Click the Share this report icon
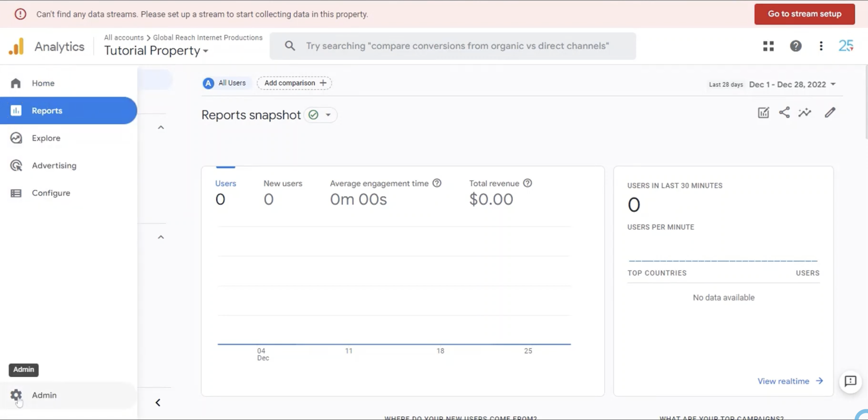Screen dimensions: 868x420 pyautogui.click(x=784, y=112)
